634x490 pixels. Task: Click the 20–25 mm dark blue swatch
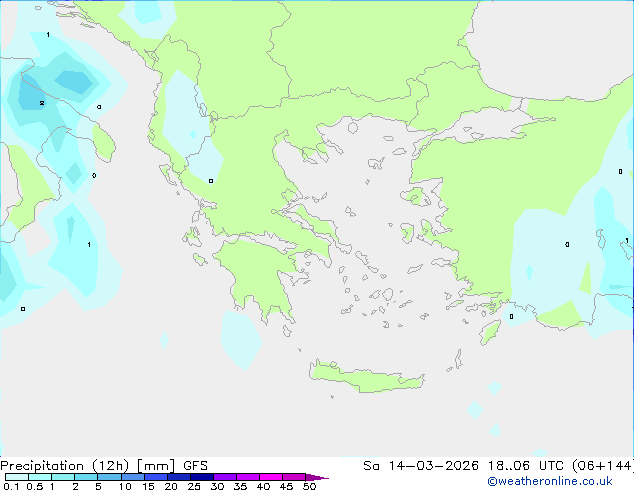click(179, 477)
